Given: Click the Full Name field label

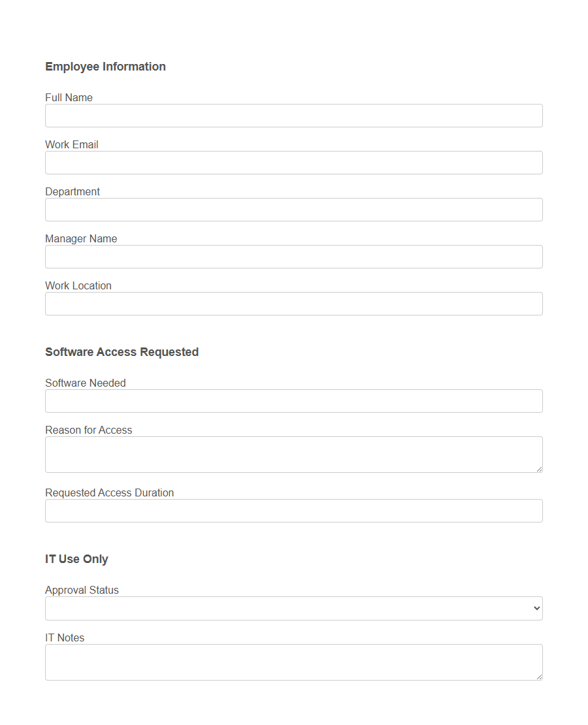Looking at the screenshot, I should pos(69,97).
